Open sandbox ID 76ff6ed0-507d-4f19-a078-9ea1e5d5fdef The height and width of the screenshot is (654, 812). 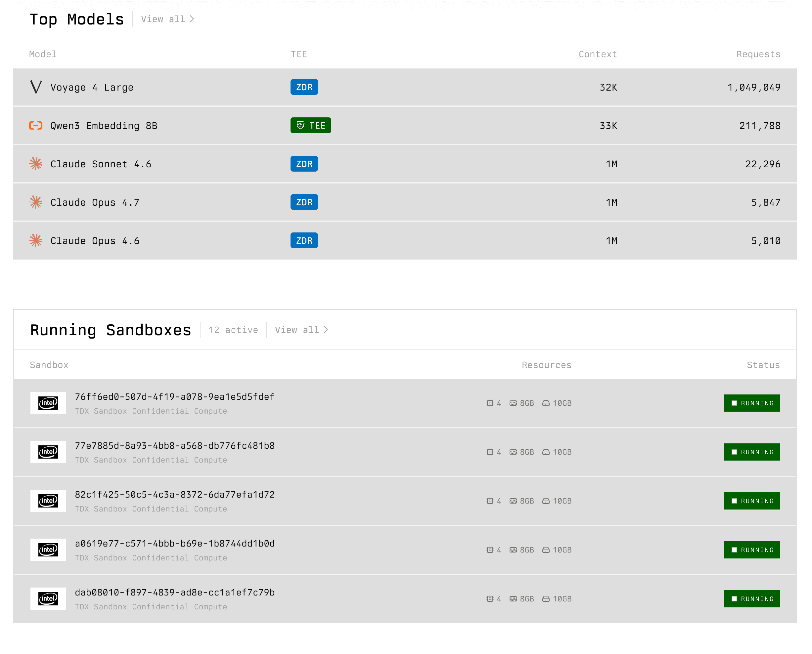tap(174, 397)
